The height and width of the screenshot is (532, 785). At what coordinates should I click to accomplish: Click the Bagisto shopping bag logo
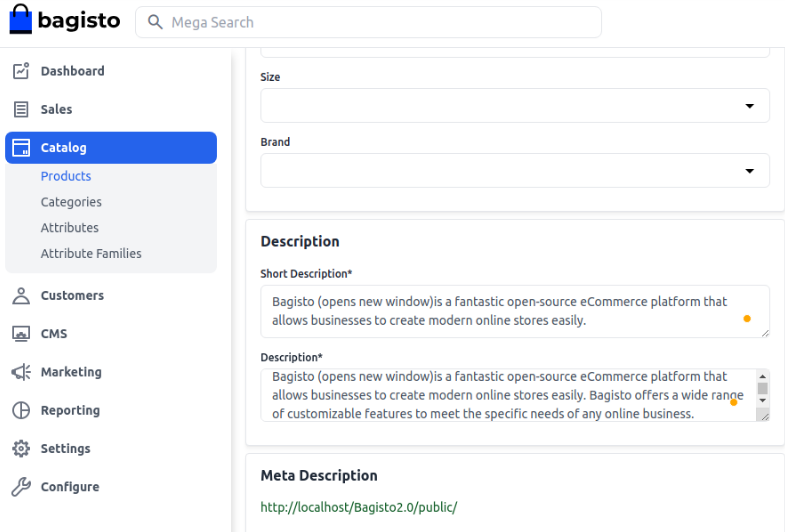point(21,20)
